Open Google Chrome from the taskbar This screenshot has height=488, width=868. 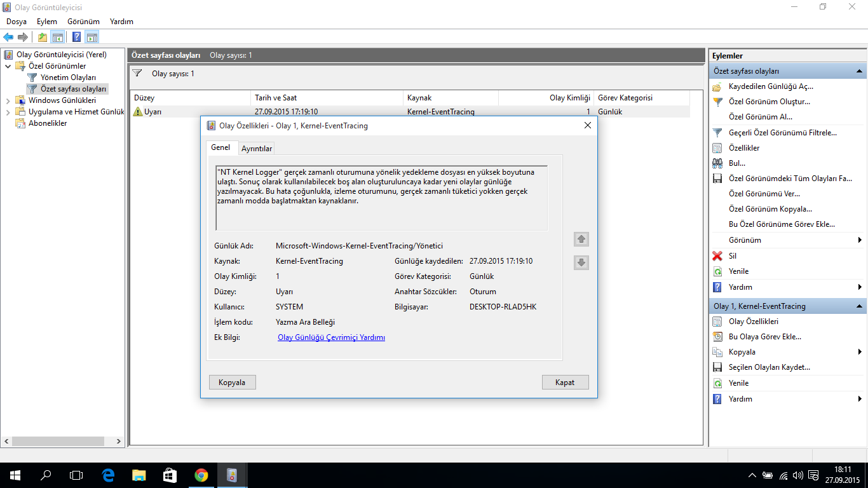pyautogui.click(x=201, y=475)
